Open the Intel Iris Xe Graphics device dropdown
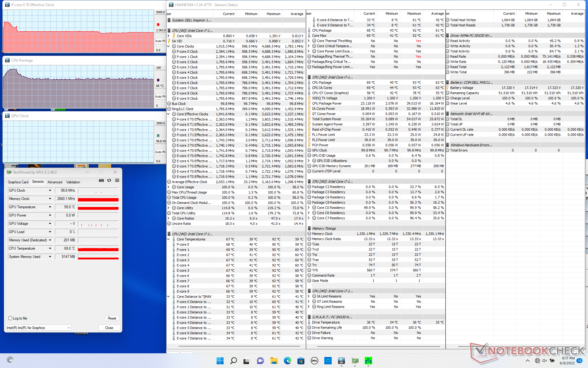 point(69,328)
